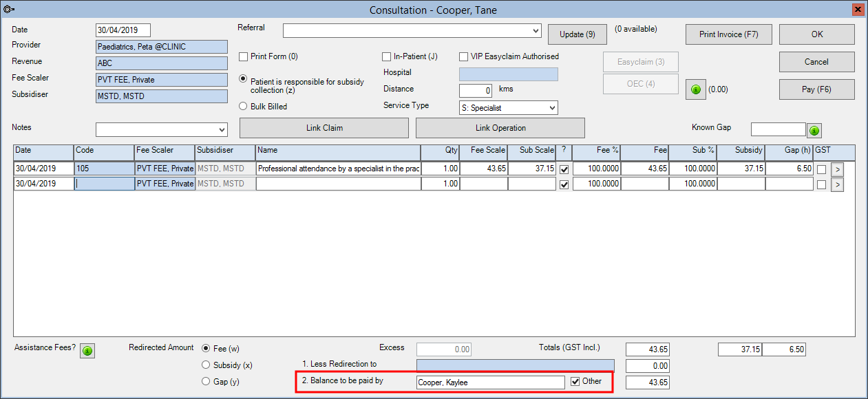Screen dimensions: 868x399
Task: Click the Name cell Professional attendance by a specialist
Action: pos(338,169)
